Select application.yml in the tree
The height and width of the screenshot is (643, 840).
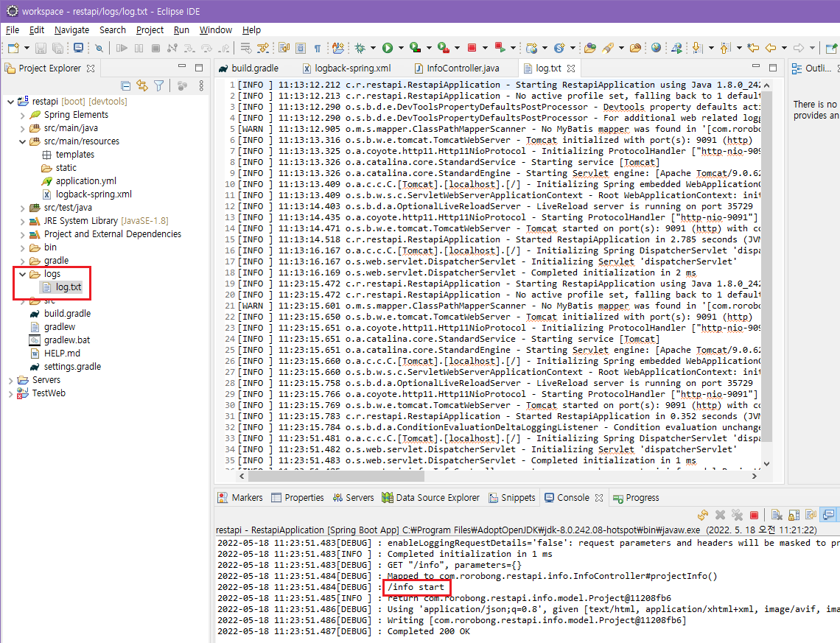coord(85,181)
